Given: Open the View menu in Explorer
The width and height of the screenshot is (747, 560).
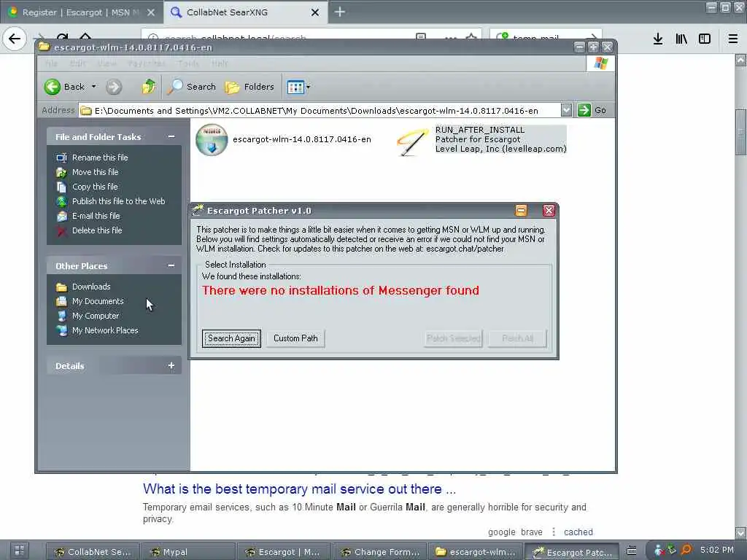Looking at the screenshot, I should [107, 63].
